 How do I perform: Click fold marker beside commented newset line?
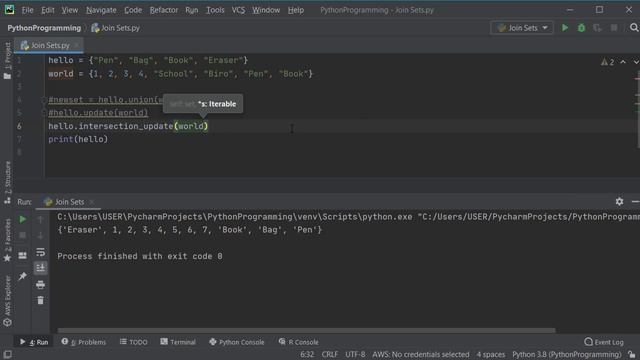tap(44, 100)
